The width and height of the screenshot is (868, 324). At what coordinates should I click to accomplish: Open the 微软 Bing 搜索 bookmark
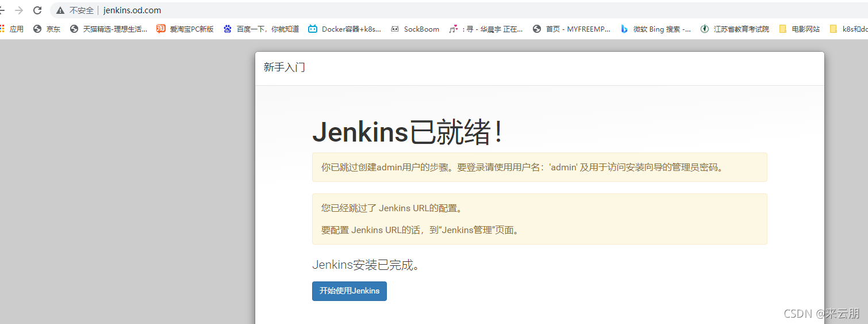pyautogui.click(x=655, y=29)
